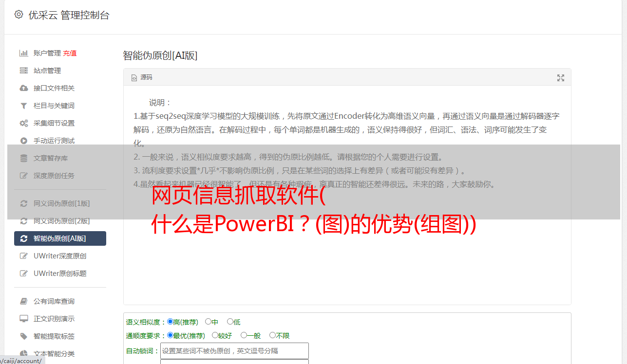Click the 手动运行测试 play icon
The width and height of the screenshot is (627, 364).
click(x=23, y=141)
